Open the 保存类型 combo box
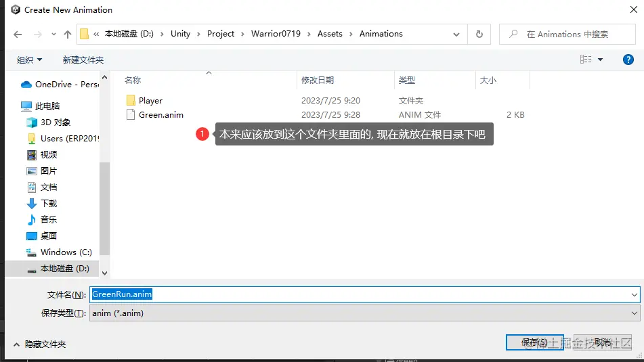Screen dimensions: 644x362 [365, 313]
